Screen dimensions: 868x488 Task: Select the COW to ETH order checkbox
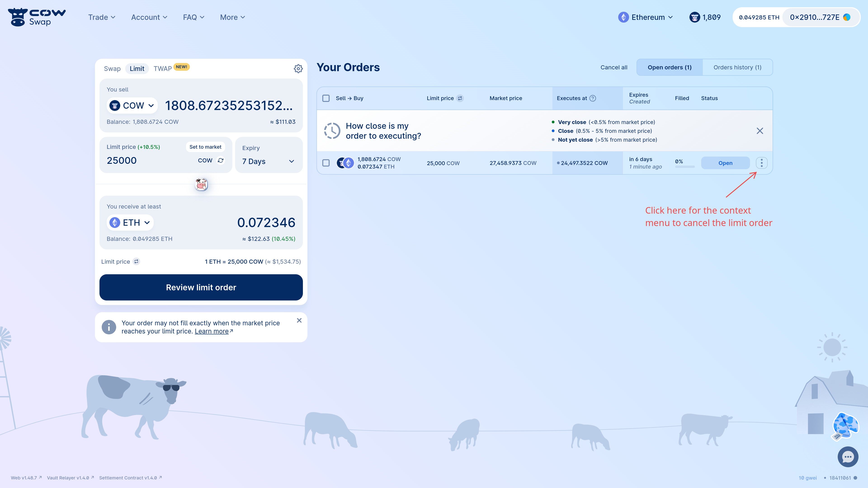point(326,163)
